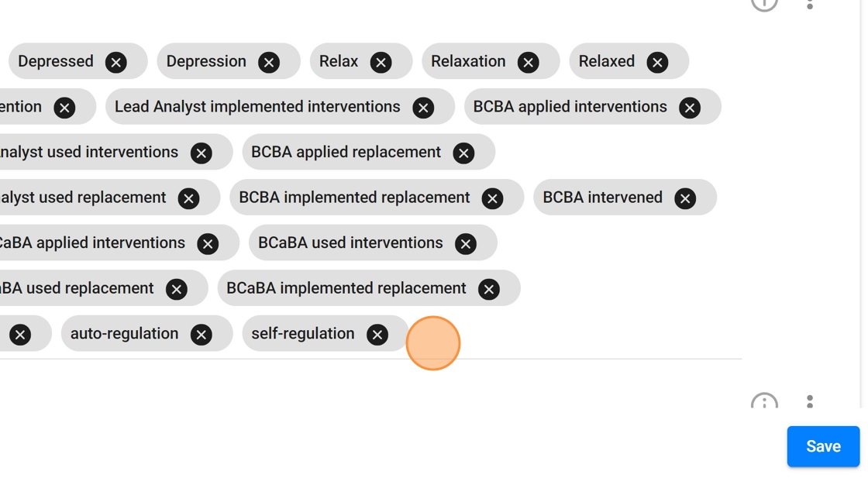The width and height of the screenshot is (868, 485).
Task: Remove the BCBA intervened tag
Action: tap(685, 198)
